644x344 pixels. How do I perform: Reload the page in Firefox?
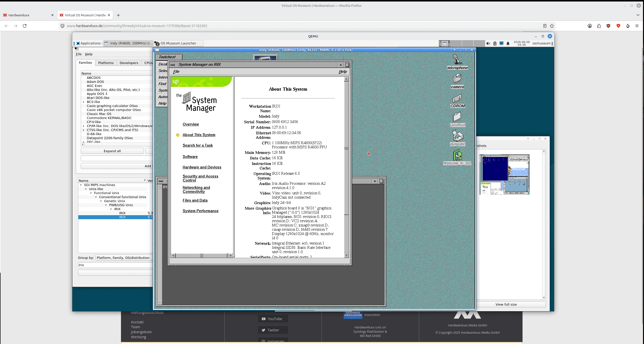click(x=25, y=26)
